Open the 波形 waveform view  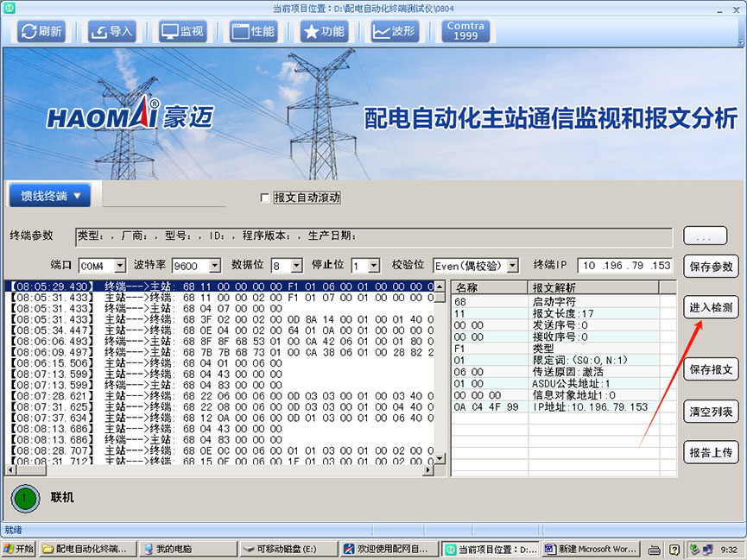pyautogui.click(x=394, y=32)
